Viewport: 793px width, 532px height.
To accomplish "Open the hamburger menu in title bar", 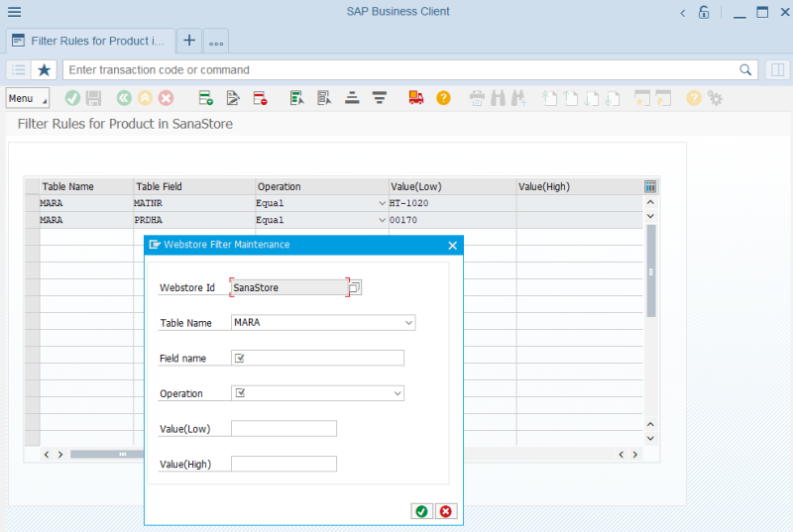I will pyautogui.click(x=14, y=12).
